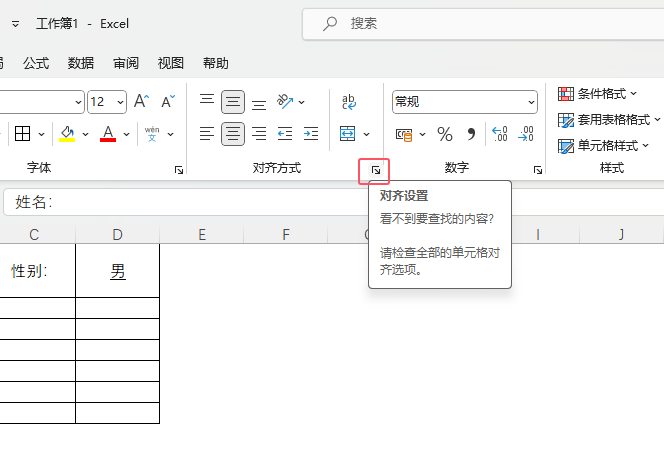Select column C header
This screenshot has height=466, width=664.
[x=34, y=234]
